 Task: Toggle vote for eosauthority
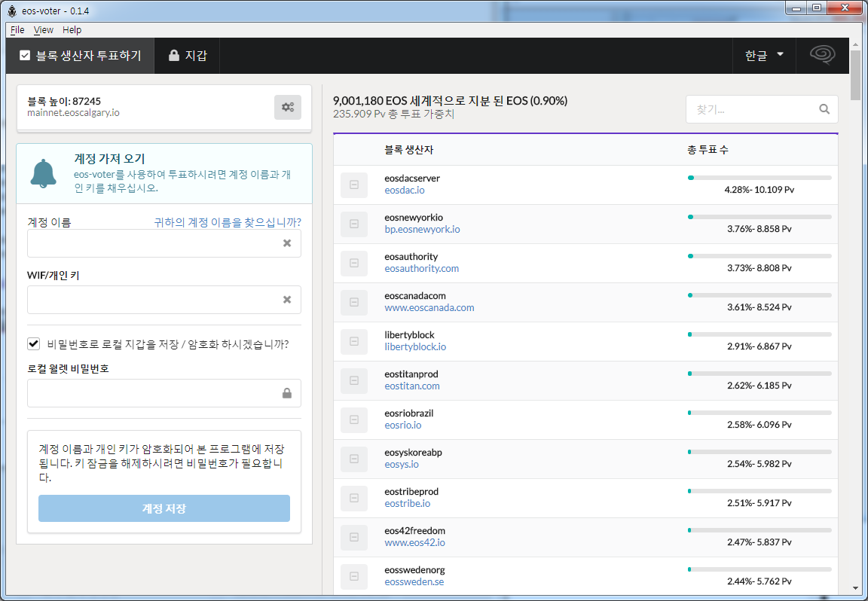(x=353, y=263)
